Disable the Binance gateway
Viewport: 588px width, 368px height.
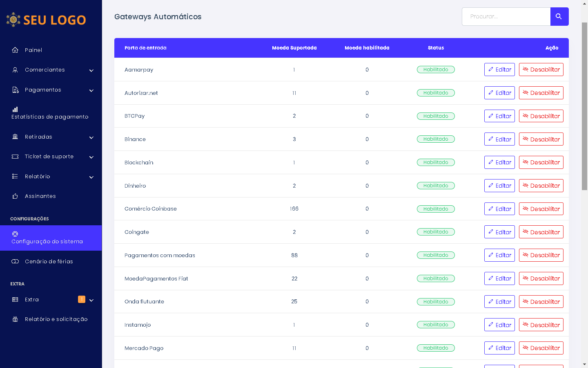click(x=541, y=139)
